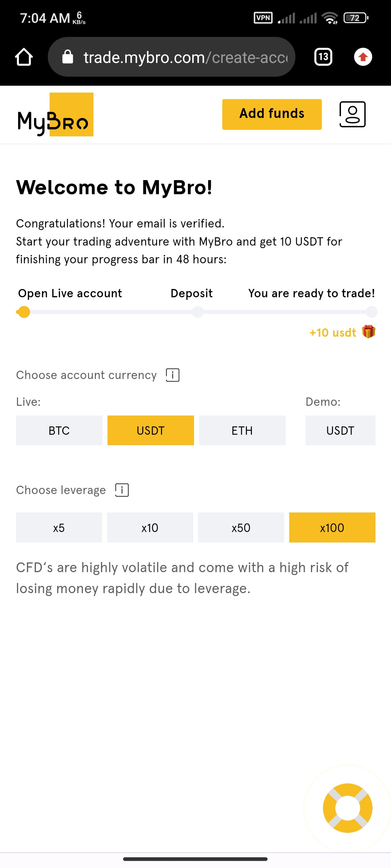Tap the browser home icon
This screenshot has height=868, width=391.
(24, 57)
